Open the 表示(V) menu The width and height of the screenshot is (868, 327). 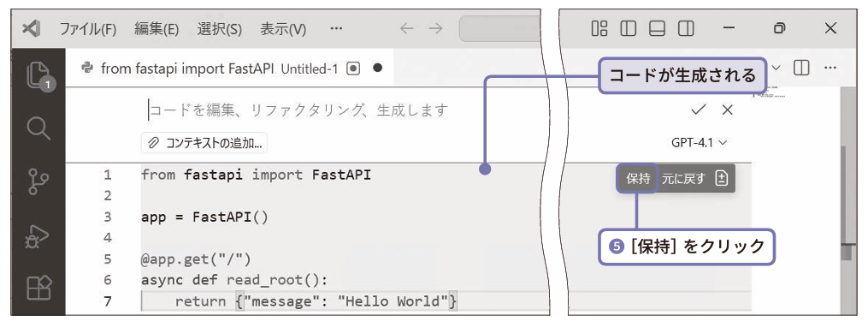tap(283, 29)
